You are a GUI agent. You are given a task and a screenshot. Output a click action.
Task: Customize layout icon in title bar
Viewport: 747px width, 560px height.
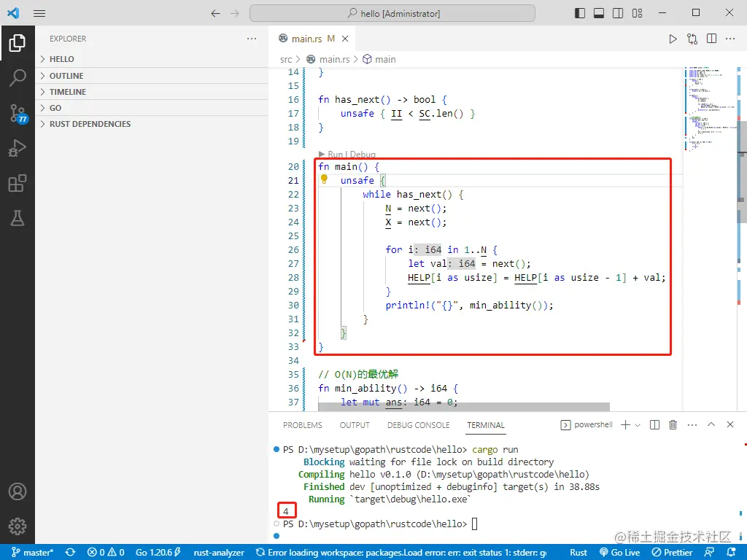click(638, 13)
